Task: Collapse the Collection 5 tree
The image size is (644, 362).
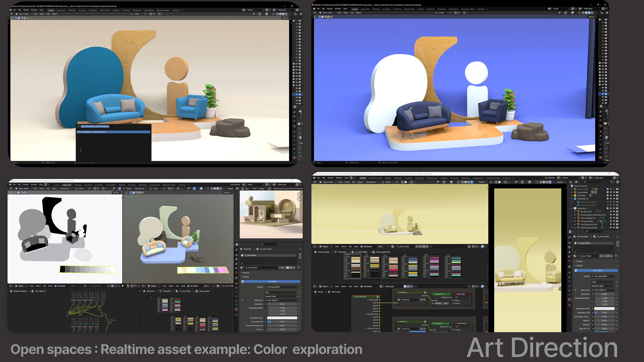Action: coord(572,208)
